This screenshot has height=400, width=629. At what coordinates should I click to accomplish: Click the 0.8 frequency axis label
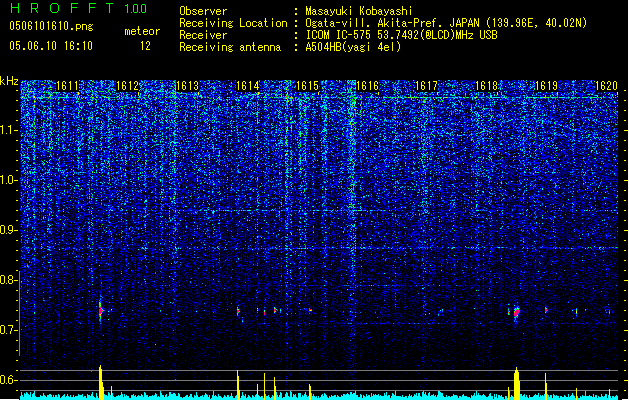point(9,280)
